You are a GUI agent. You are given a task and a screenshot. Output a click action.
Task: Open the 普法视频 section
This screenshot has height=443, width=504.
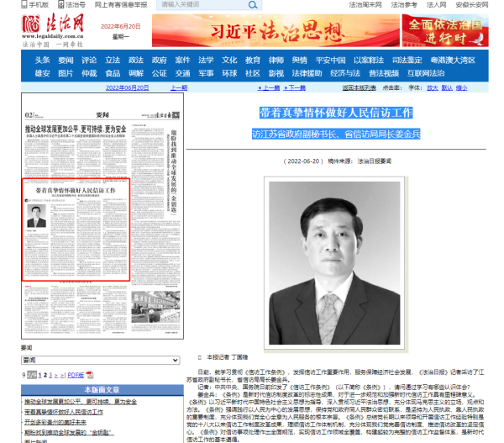(x=384, y=73)
